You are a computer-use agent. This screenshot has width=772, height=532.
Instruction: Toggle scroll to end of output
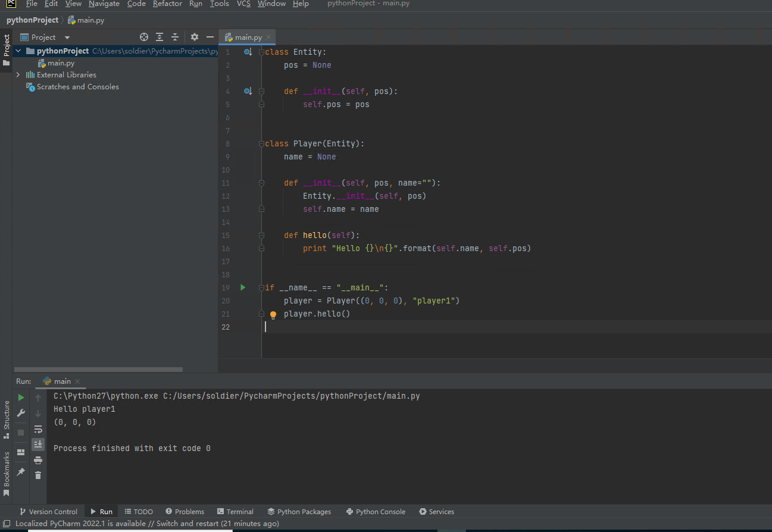38,445
